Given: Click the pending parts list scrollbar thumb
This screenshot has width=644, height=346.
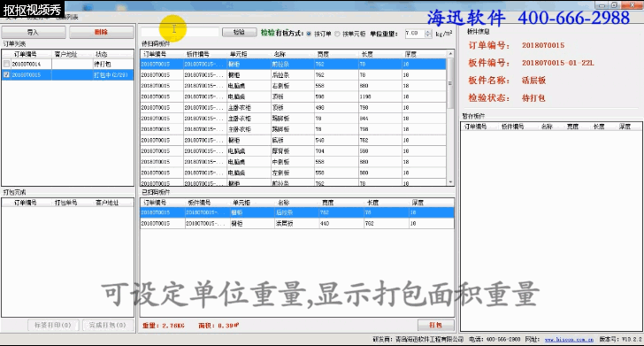Looking at the screenshot, I should (x=450, y=83).
